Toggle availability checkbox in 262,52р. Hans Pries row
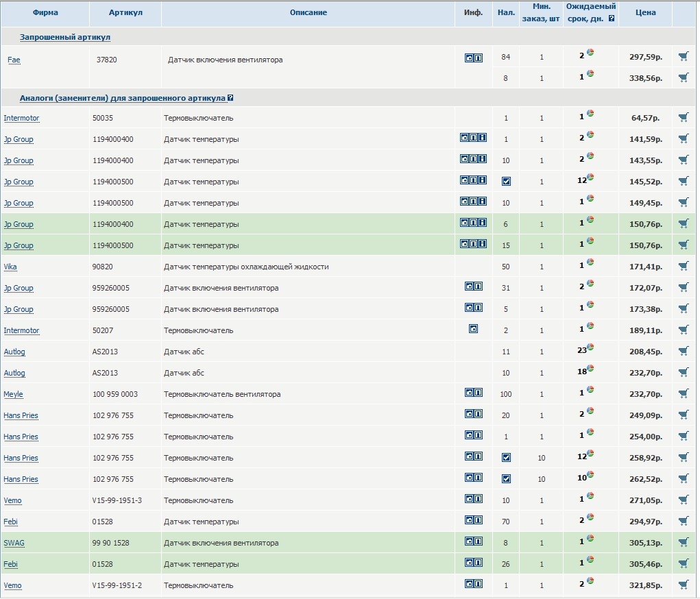The width and height of the screenshot is (700, 599). [506, 479]
